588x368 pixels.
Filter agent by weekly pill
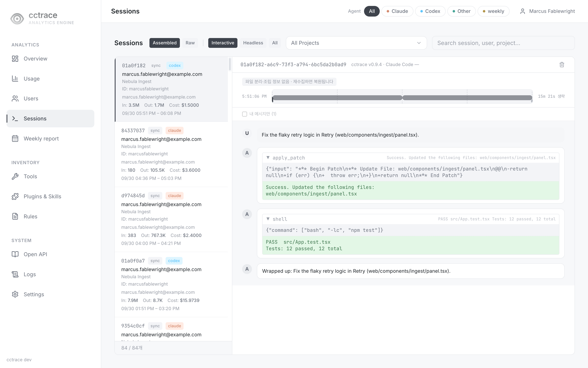(x=493, y=11)
